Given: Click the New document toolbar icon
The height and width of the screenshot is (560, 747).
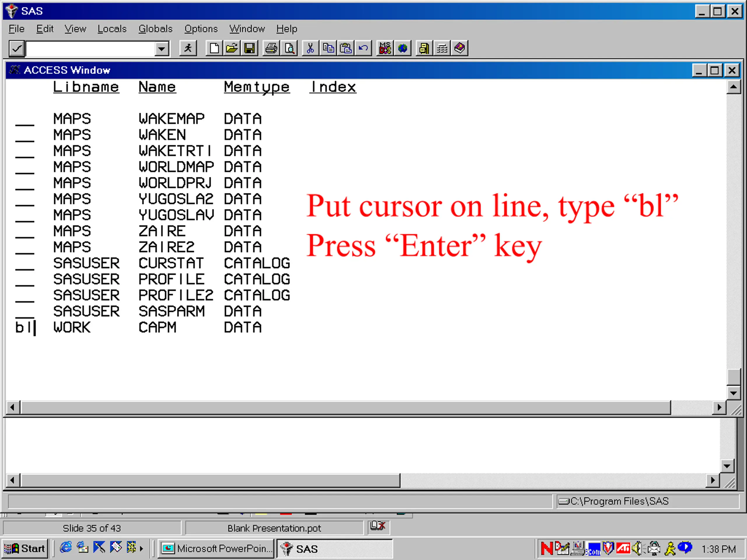Looking at the screenshot, I should pyautogui.click(x=214, y=48).
